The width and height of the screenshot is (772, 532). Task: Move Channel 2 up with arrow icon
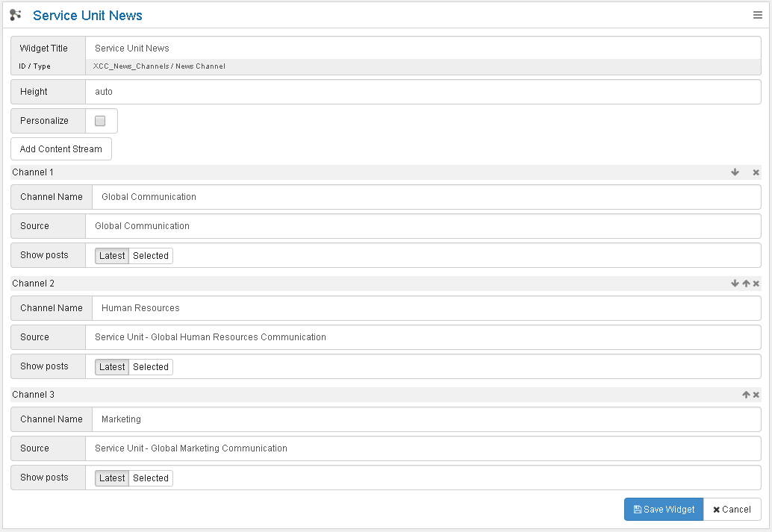pyautogui.click(x=746, y=284)
